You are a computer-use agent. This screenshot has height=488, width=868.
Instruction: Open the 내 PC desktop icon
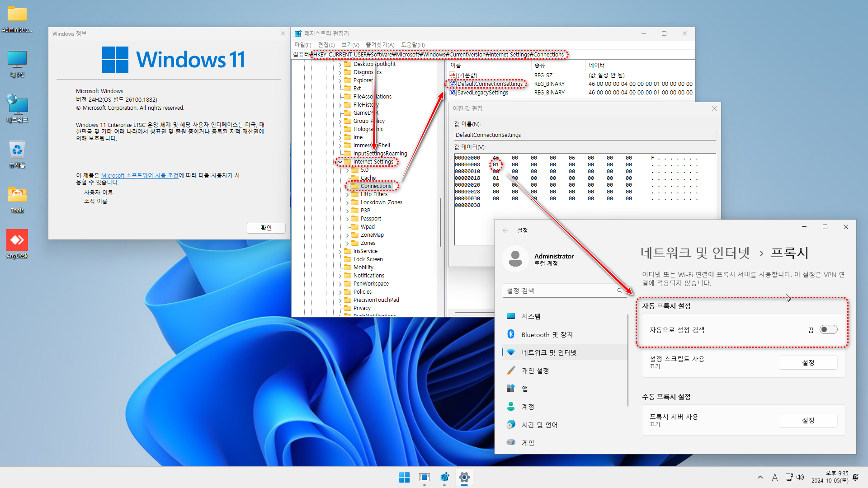pos(17,64)
